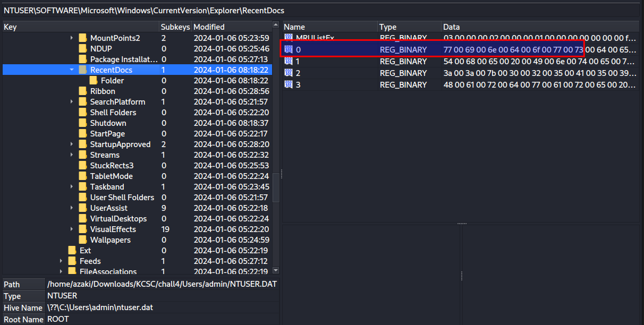This screenshot has width=644, height=325.
Task: Expand the Streams key
Action: 72,155
